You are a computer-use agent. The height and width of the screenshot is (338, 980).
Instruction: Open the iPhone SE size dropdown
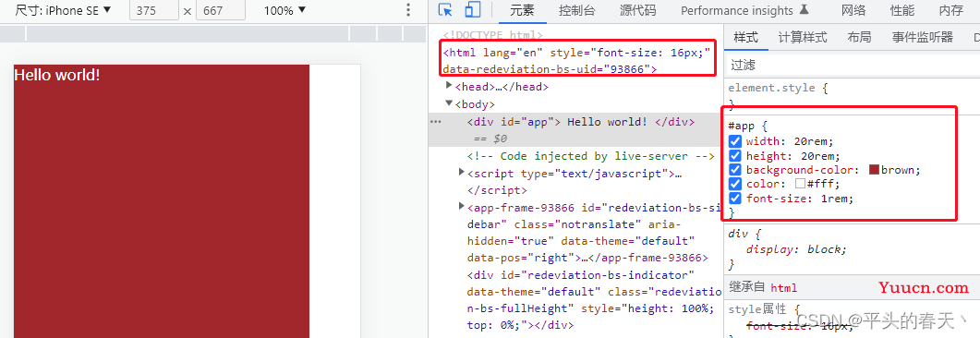coord(63,11)
